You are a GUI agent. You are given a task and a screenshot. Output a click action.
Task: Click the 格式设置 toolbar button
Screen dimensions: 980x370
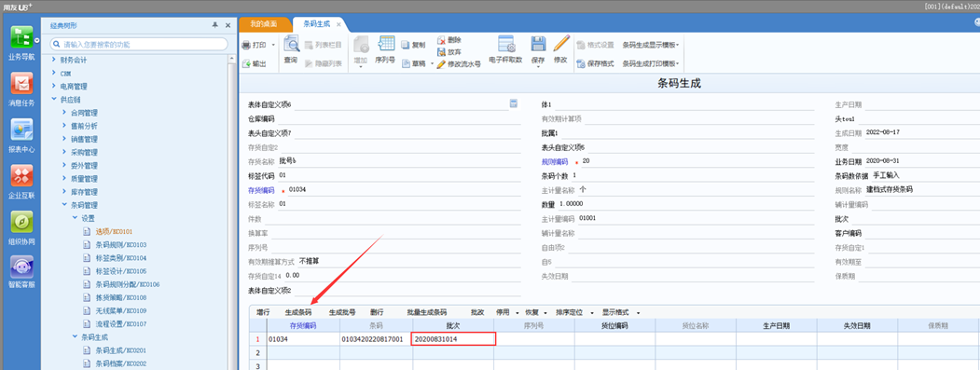click(595, 45)
